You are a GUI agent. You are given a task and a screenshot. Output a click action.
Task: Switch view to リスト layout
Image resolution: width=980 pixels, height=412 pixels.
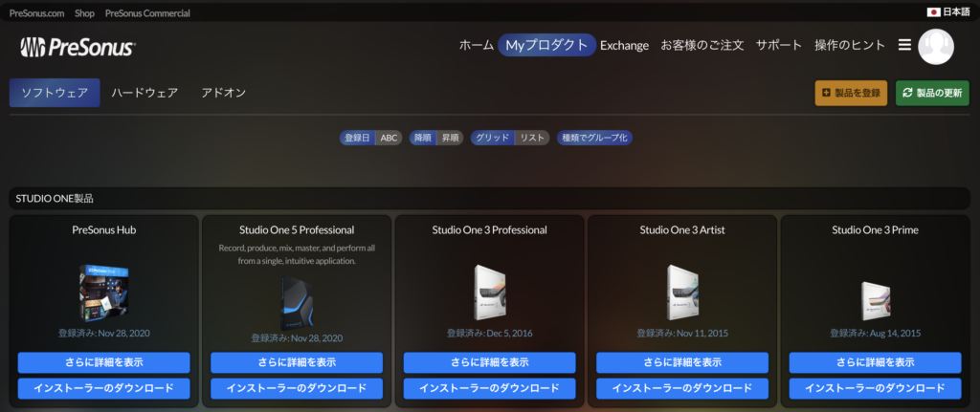(x=531, y=138)
